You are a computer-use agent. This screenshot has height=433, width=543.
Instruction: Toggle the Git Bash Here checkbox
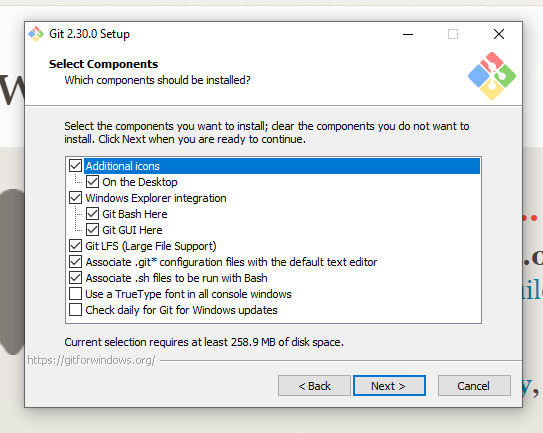(92, 214)
